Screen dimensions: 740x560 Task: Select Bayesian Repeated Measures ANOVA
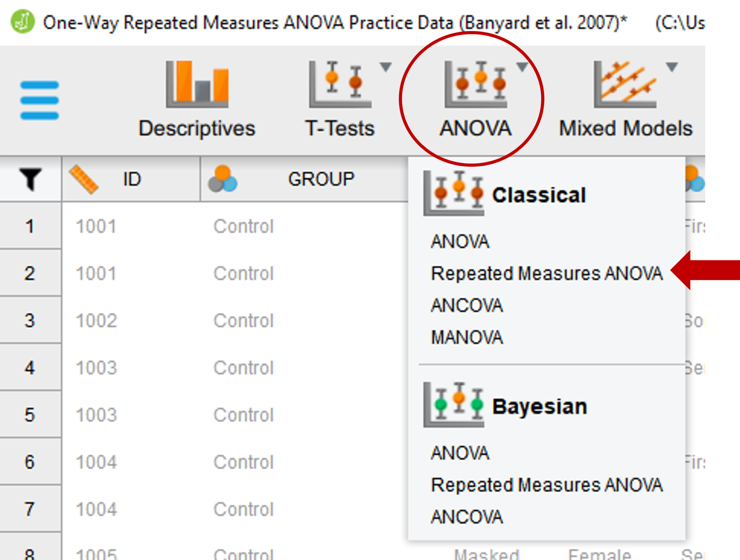pos(547,485)
